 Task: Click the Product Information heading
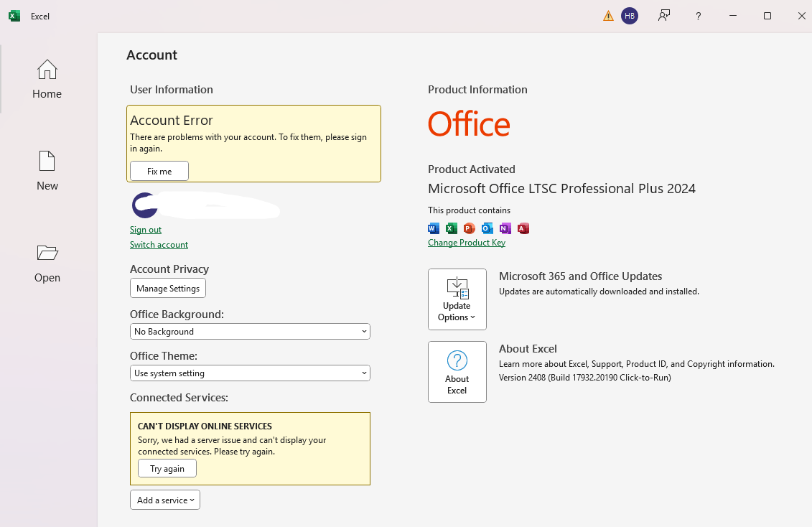click(x=477, y=90)
